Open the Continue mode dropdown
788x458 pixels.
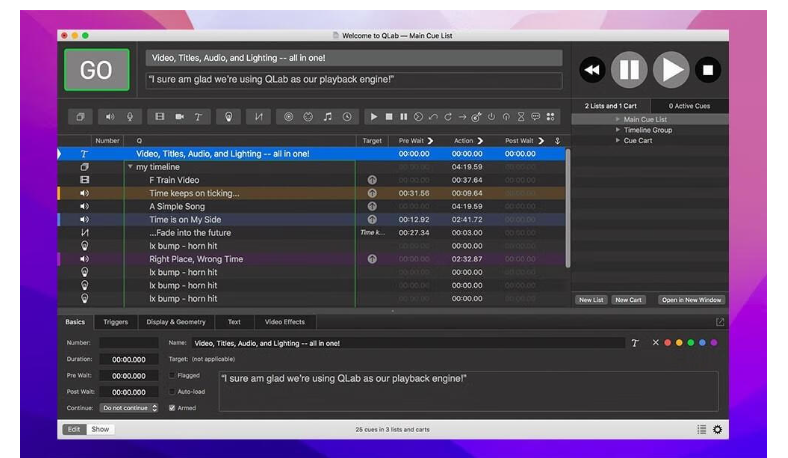129,408
